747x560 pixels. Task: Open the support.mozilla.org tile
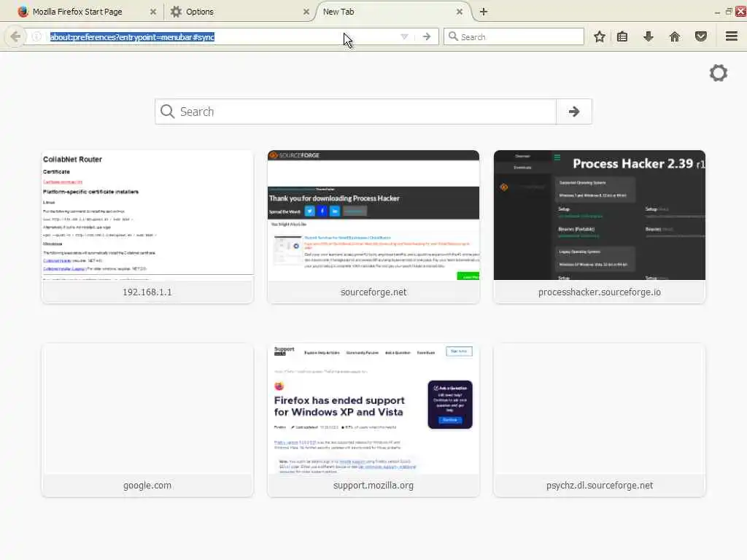click(x=373, y=420)
